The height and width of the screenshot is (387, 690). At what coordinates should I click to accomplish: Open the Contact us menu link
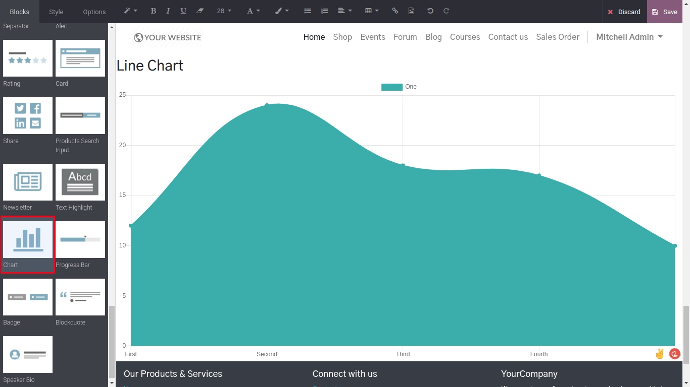(508, 37)
